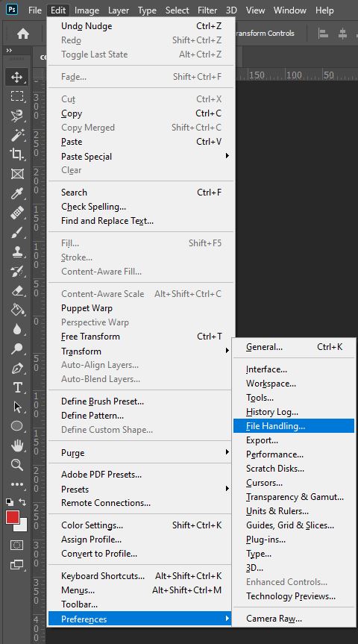Select the Horizontal Type tool
The width and height of the screenshot is (358, 644).
click(17, 388)
